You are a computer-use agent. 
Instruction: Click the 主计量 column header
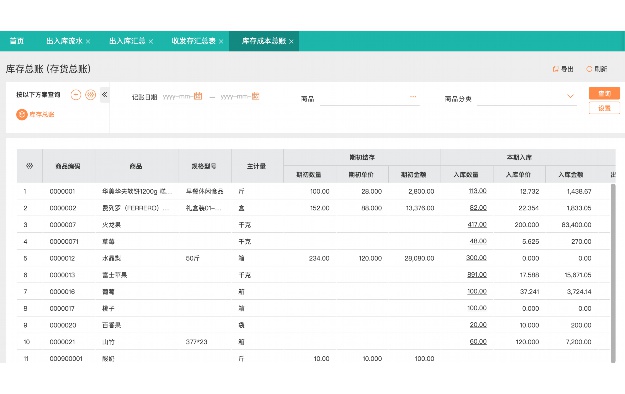(256, 166)
